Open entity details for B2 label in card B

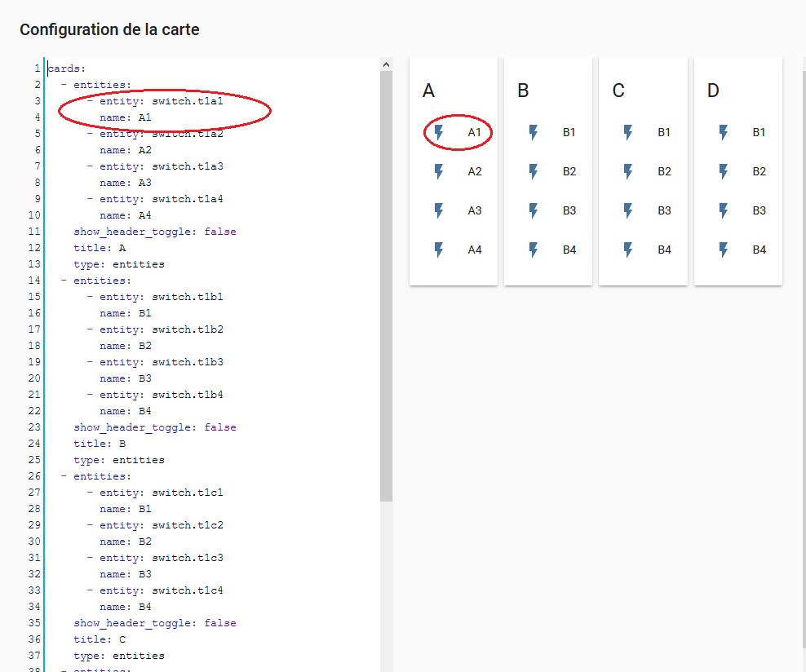pos(569,171)
